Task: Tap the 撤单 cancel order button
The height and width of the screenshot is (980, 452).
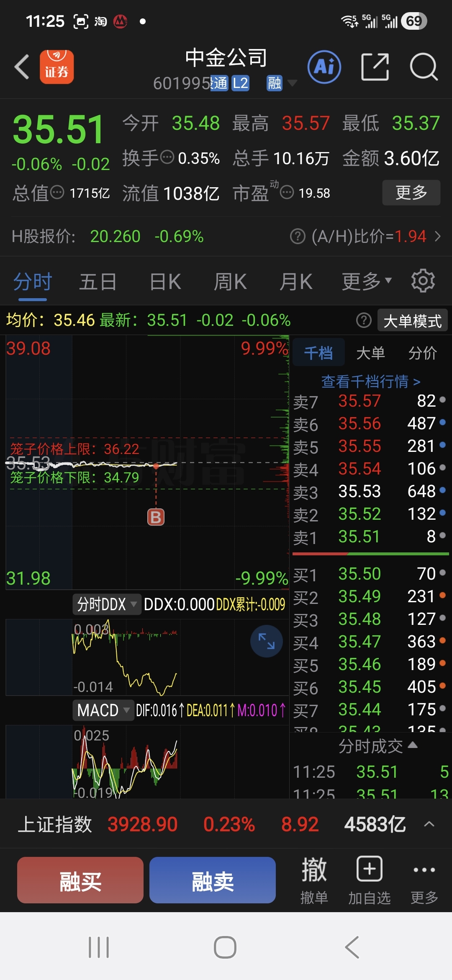Action: point(314,880)
